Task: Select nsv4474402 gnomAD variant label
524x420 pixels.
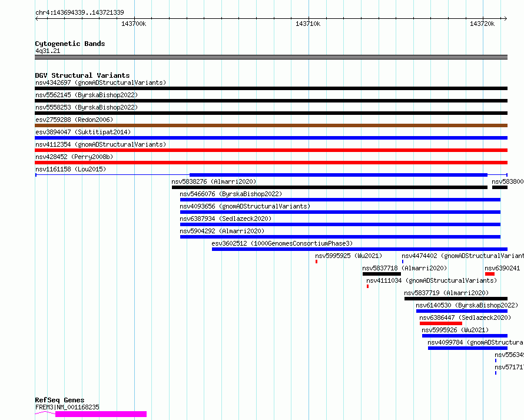Action: (463, 256)
